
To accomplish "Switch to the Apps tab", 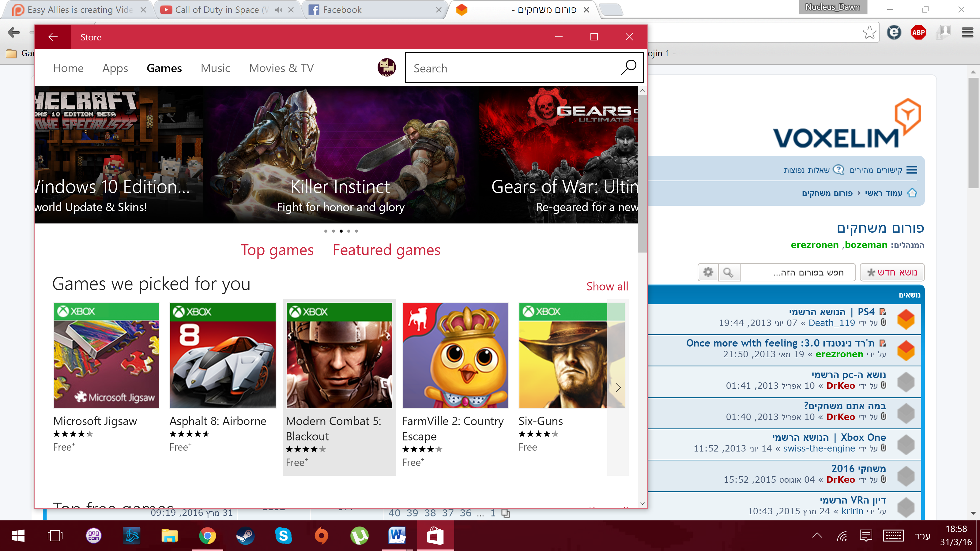I will pos(115,68).
